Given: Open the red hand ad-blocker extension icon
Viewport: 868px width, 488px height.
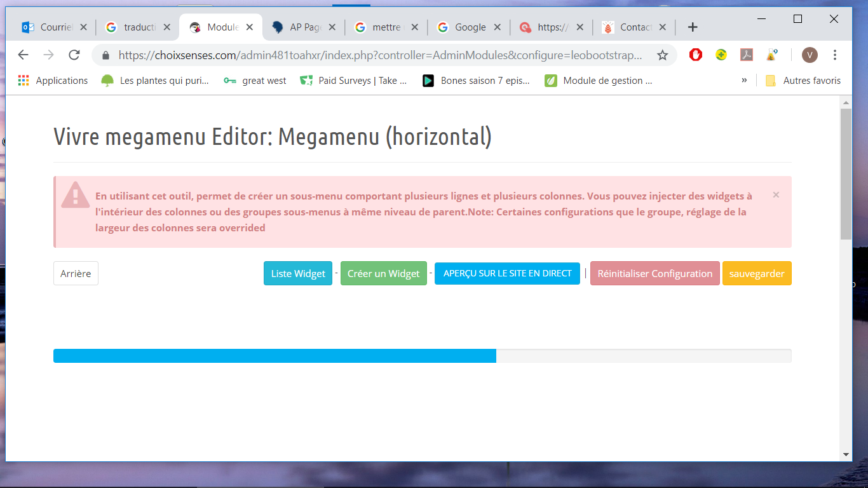Looking at the screenshot, I should point(696,55).
